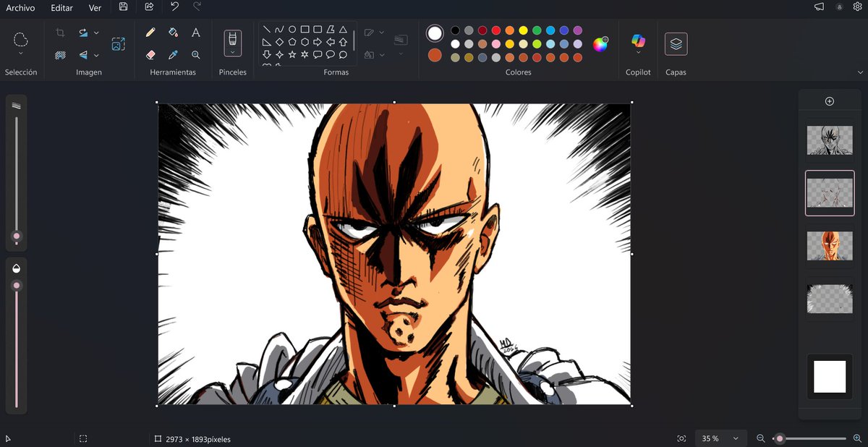The image size is (868, 447).
Task: Select the Oval shape
Action: coord(292,30)
